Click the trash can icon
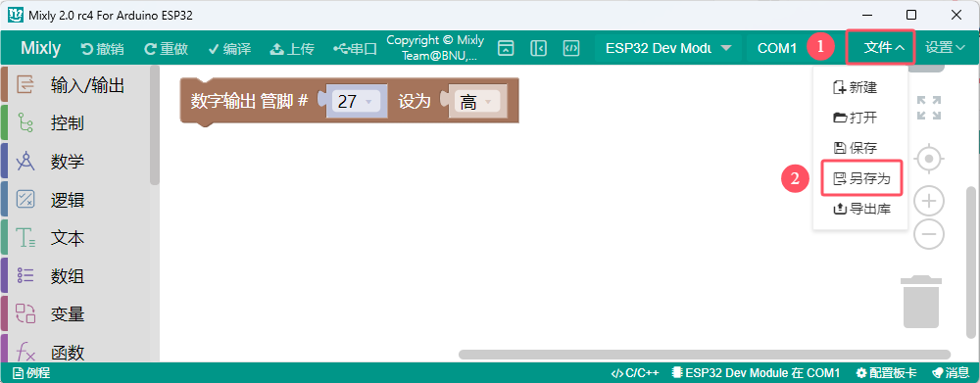 920,301
